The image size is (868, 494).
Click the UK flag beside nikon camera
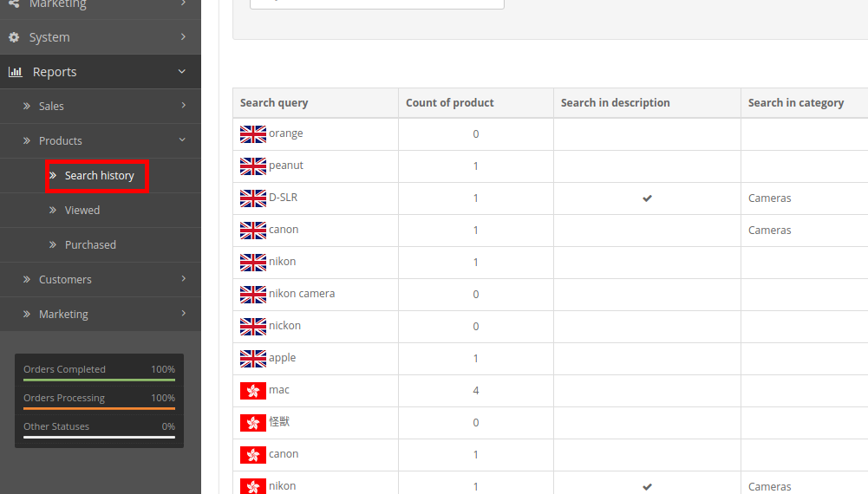(253, 295)
